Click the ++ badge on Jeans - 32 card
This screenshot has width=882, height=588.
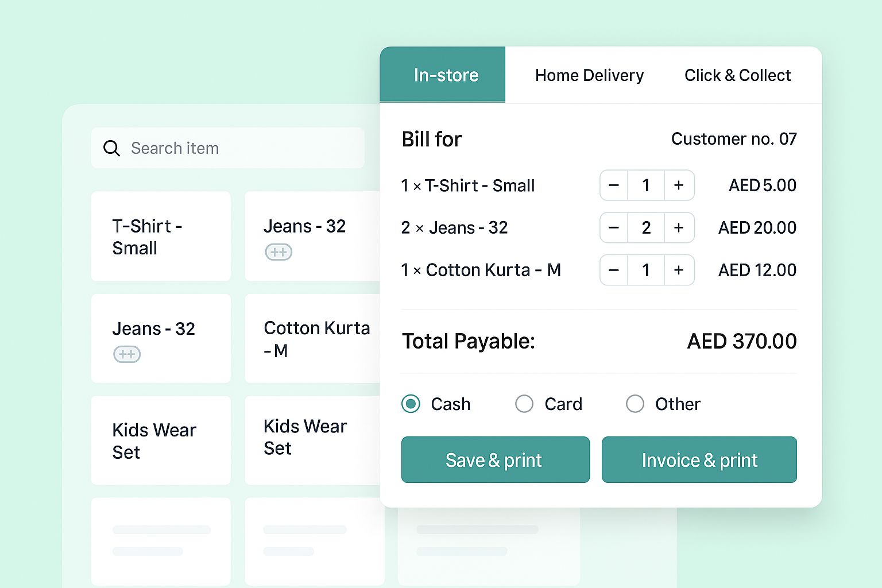(278, 252)
